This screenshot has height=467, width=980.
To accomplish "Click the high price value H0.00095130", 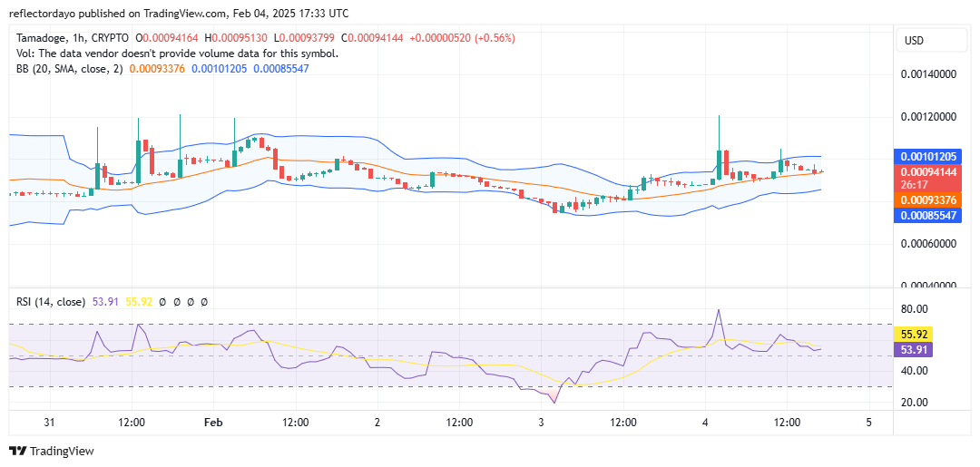I will 238,38.
